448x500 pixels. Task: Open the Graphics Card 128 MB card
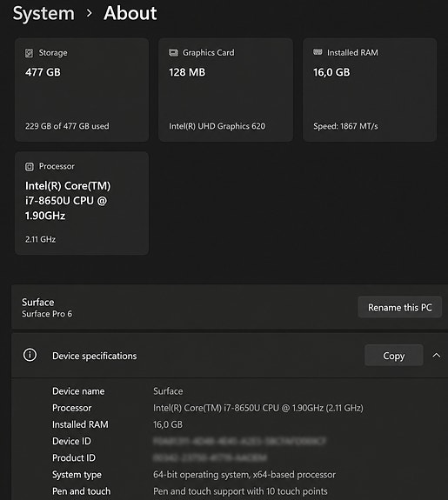225,90
